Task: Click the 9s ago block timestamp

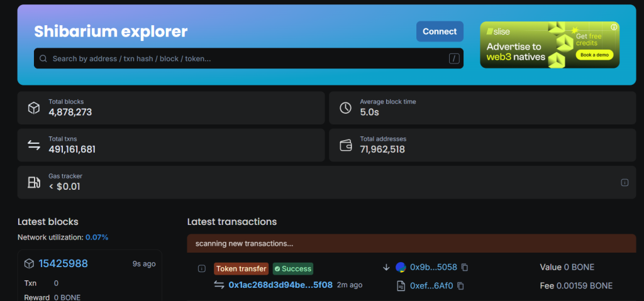Action: click(x=144, y=264)
